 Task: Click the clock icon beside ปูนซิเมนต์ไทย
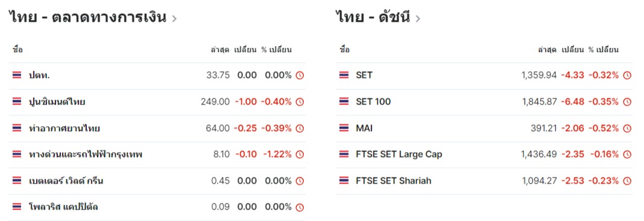click(300, 102)
